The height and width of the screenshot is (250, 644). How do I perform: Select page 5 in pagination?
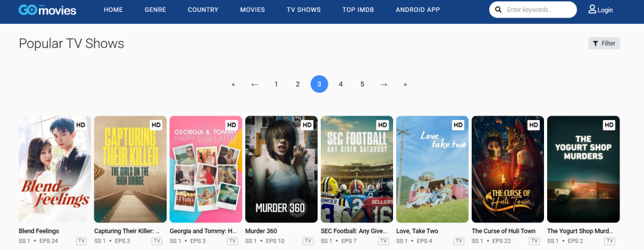coord(362,84)
